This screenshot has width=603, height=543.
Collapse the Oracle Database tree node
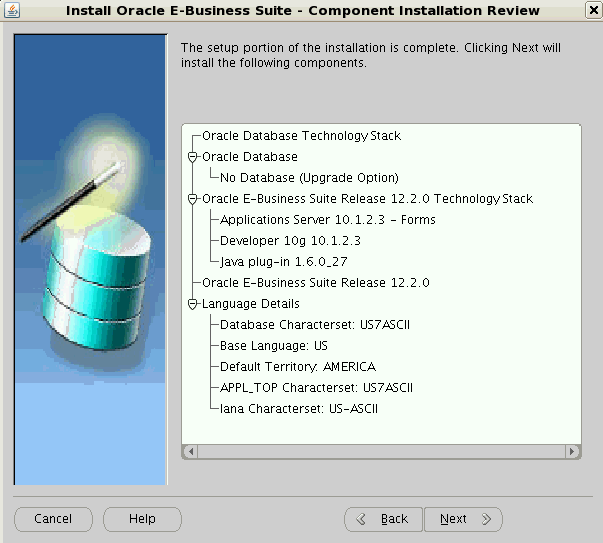pos(193,157)
